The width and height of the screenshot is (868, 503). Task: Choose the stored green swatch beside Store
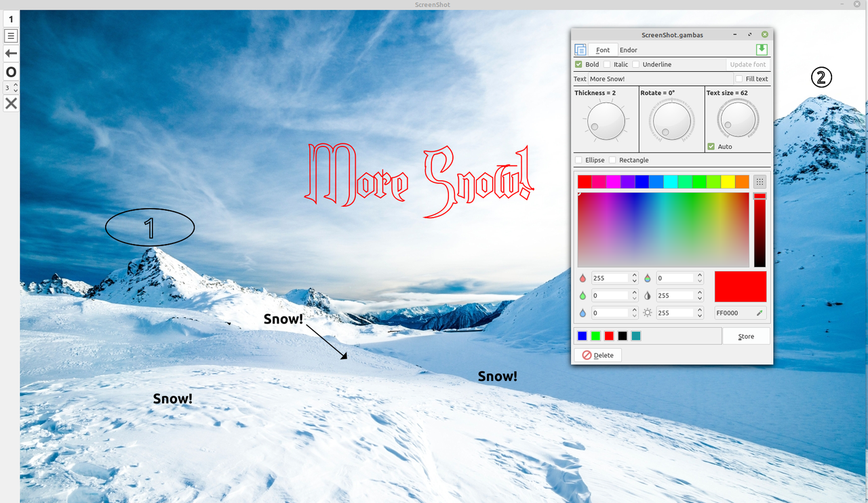click(595, 336)
